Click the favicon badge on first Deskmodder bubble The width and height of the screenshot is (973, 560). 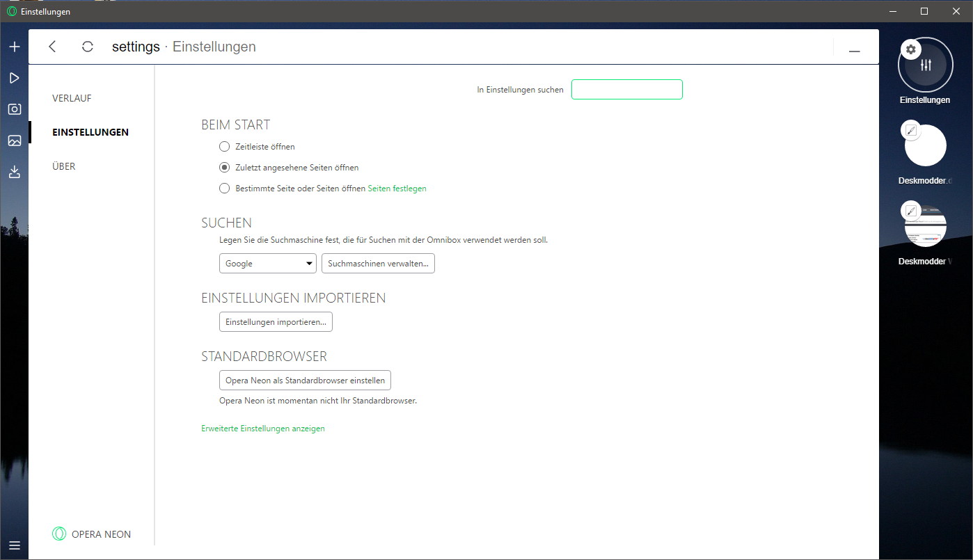(x=911, y=130)
